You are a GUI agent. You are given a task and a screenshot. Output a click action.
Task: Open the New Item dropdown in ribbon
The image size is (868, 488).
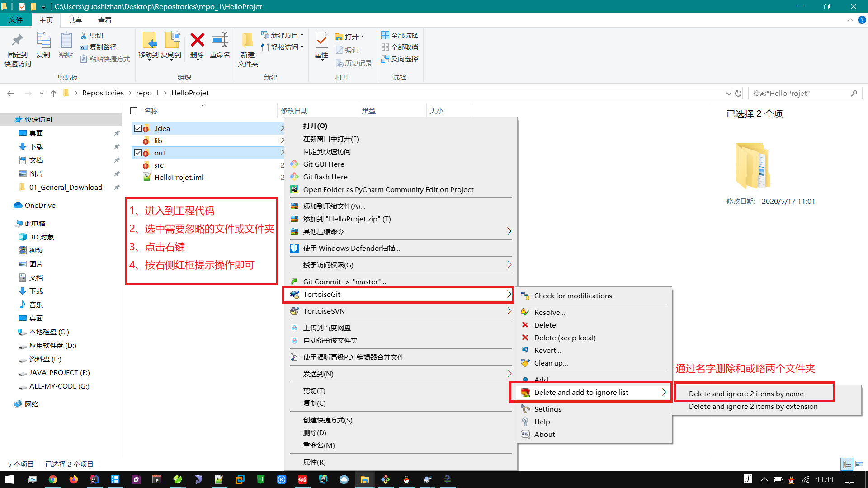pyautogui.click(x=284, y=35)
